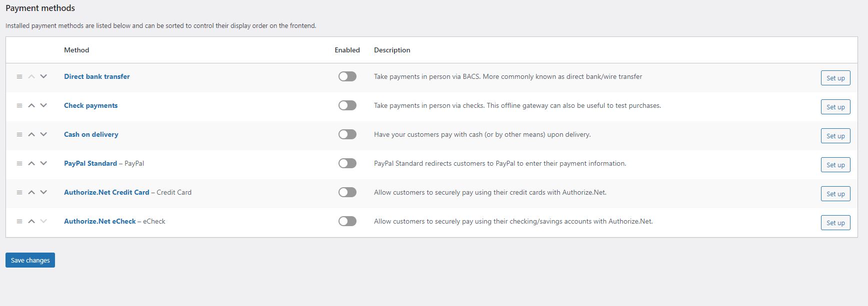Save changes to payment methods
Image resolution: width=868 pixels, height=306 pixels.
(x=30, y=261)
